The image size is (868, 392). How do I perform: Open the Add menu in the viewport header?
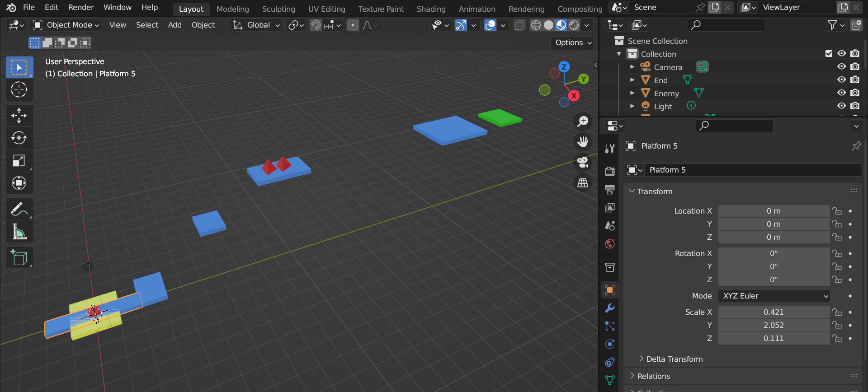175,25
